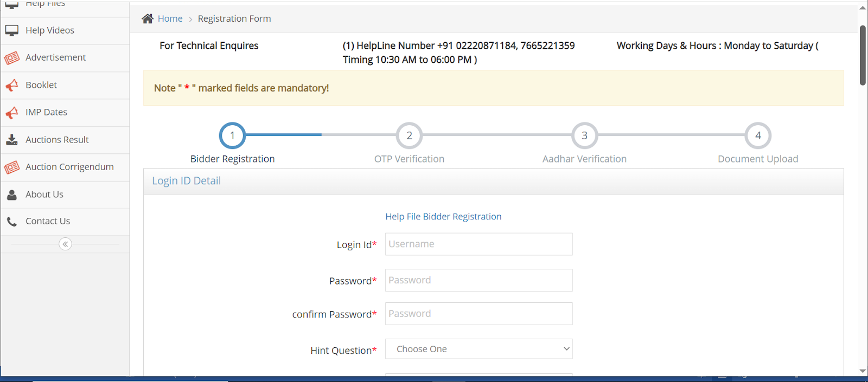Click the Booklet megaphone icon
The width and height of the screenshot is (868, 382).
pos(12,85)
